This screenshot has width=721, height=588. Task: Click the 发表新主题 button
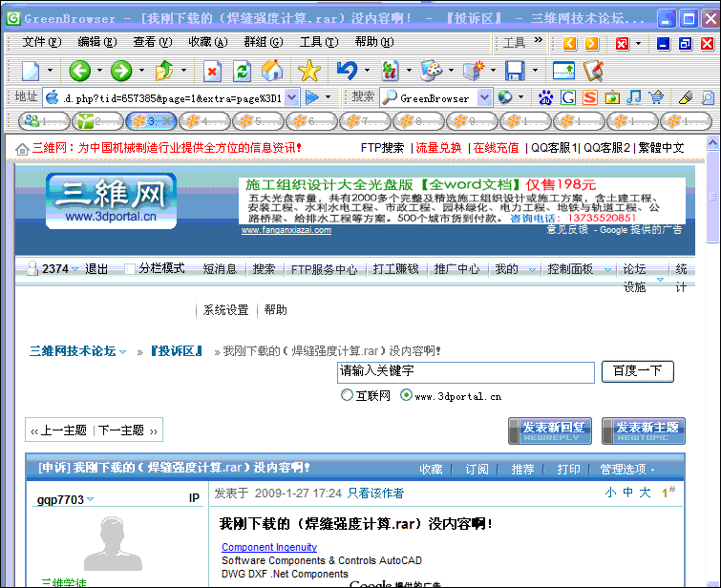coord(644,431)
